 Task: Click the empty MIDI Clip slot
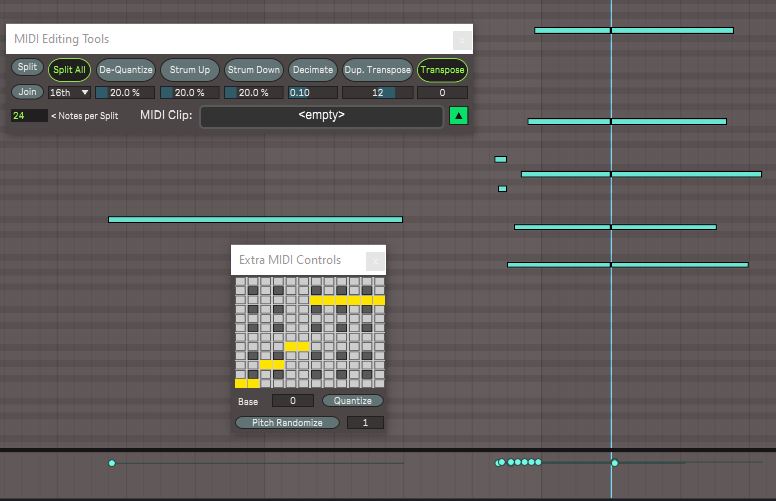pyautogui.click(x=321, y=116)
